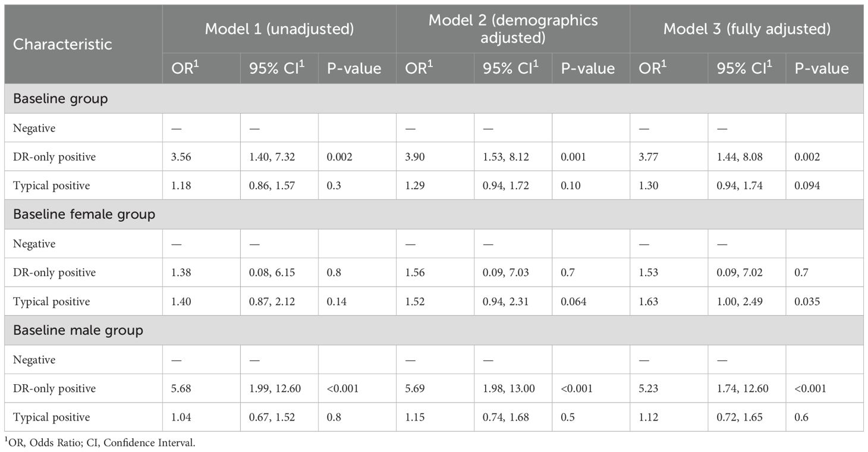Select the Model 3 (fully adjusted) header
The height and width of the screenshot is (452, 868).
point(746,29)
